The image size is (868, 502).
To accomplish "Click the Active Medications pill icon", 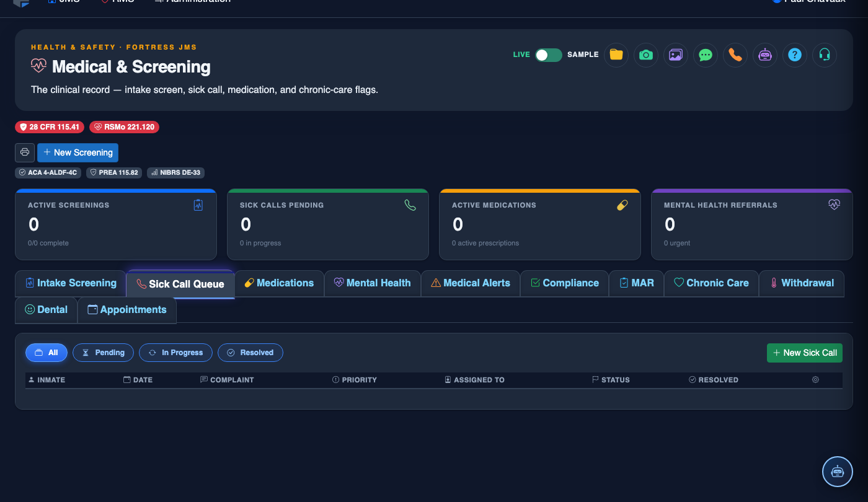I will click(622, 205).
